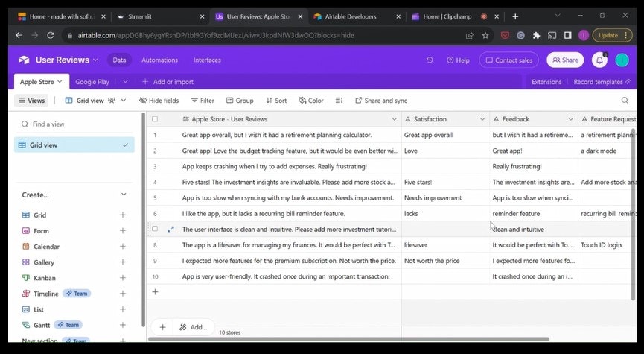The width and height of the screenshot is (644, 354).
Task: Add a Kanban view with its plus
Action: tap(122, 278)
